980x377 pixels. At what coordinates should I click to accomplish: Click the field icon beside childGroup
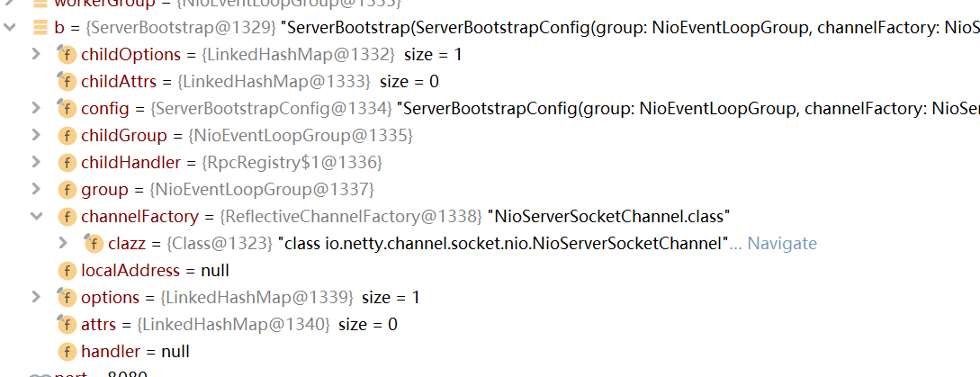pos(67,135)
